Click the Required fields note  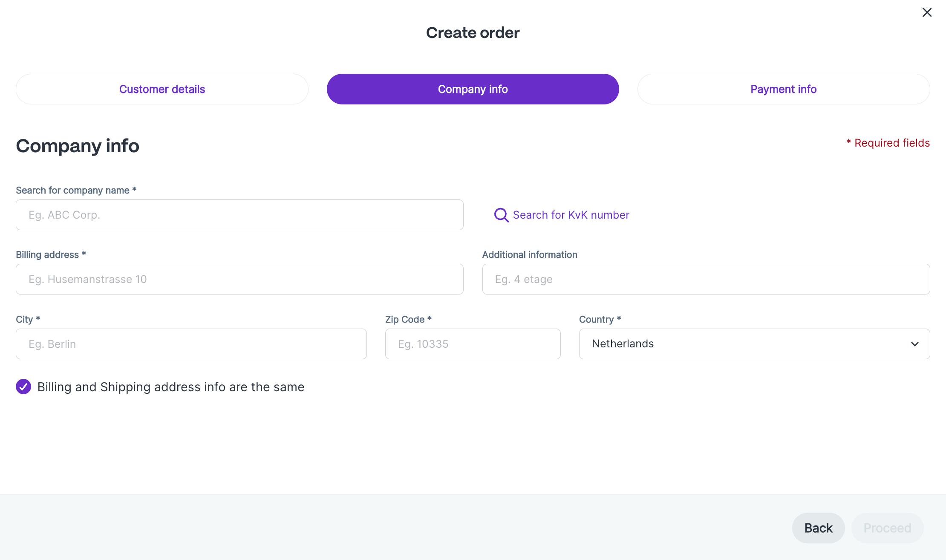point(888,143)
